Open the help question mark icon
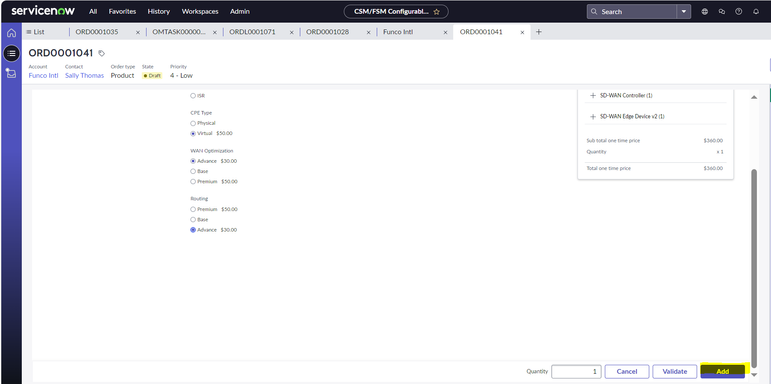 pyautogui.click(x=739, y=12)
